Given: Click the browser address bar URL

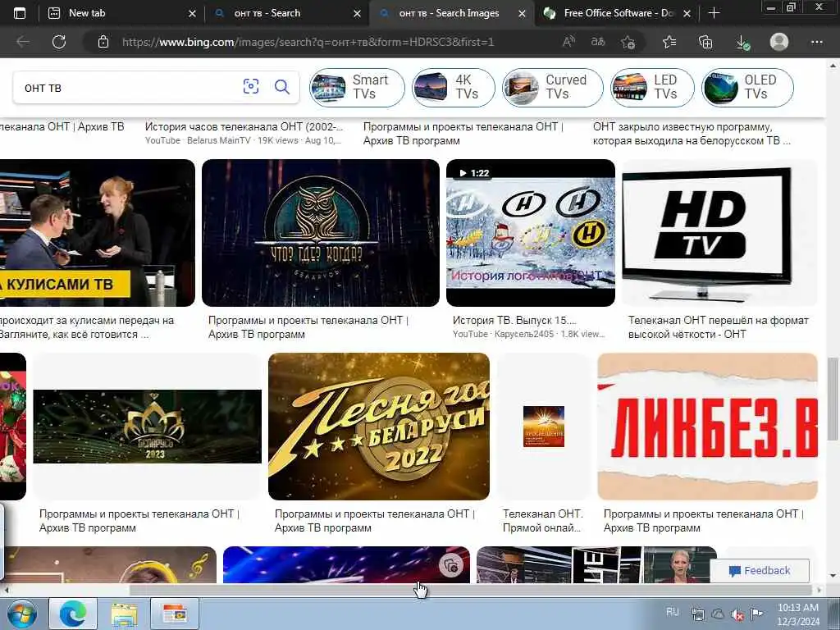Looking at the screenshot, I should 308,42.
